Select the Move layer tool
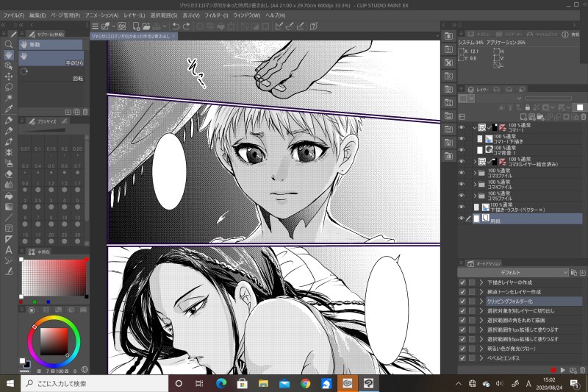The width and height of the screenshot is (588, 392). pos(9,76)
